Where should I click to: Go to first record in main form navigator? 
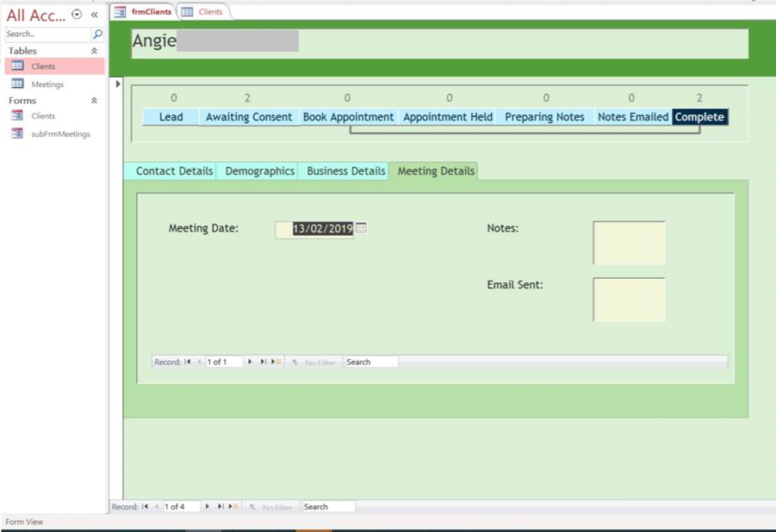click(x=145, y=506)
